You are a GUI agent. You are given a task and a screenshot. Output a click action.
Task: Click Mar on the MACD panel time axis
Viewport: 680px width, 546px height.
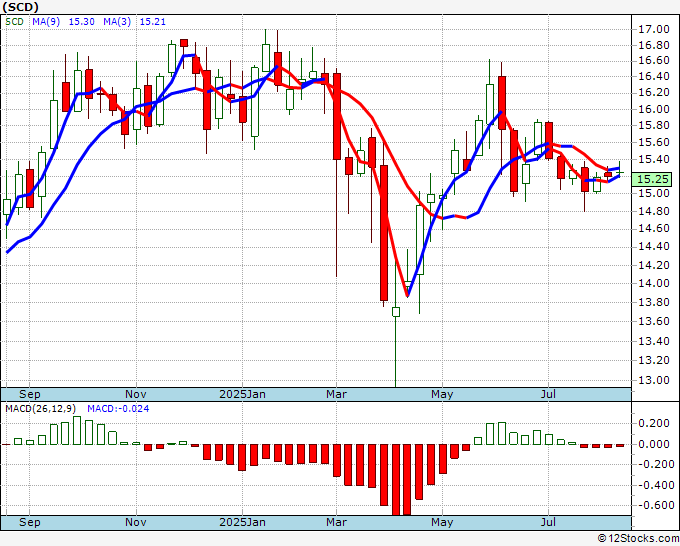337,522
